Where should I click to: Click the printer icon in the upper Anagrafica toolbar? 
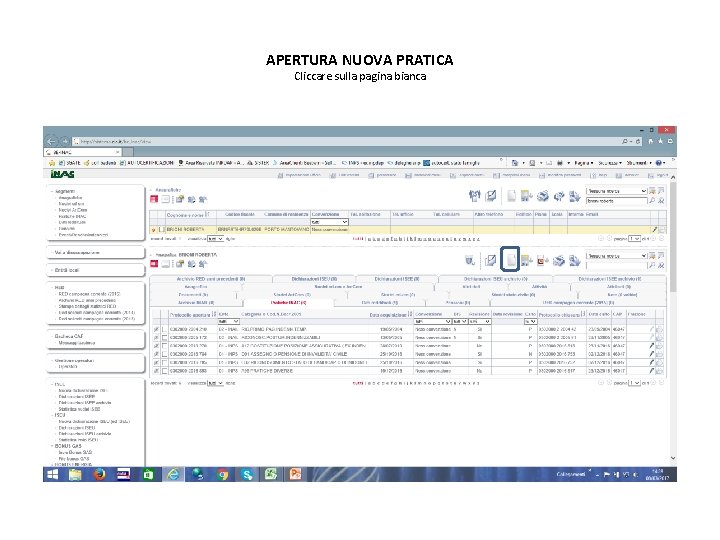[543, 196]
